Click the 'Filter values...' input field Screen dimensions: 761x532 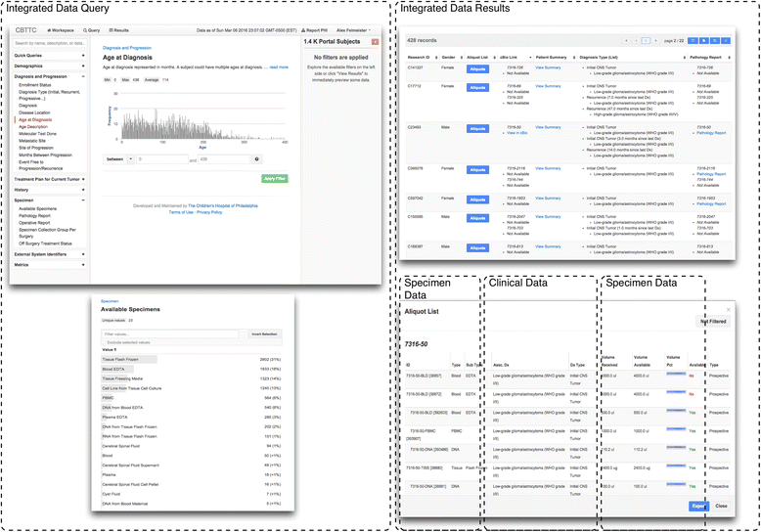pyautogui.click(x=170, y=333)
